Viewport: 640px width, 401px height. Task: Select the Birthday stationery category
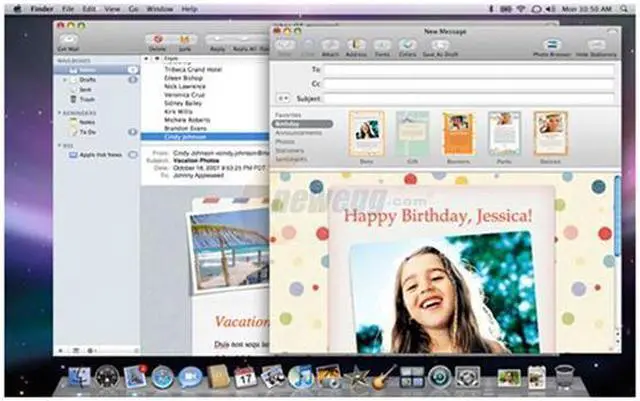coord(303,124)
